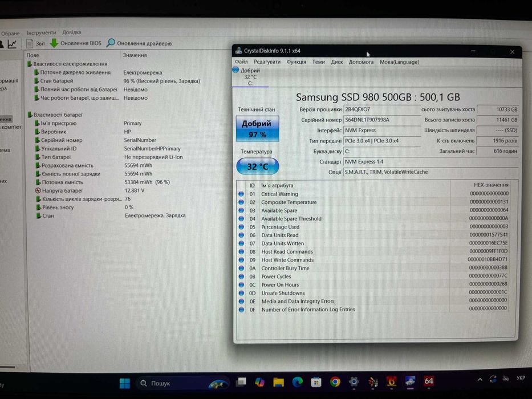The height and width of the screenshot is (399, 532).
Task: Click the battery icon beside Властивості електроживлення
Action: 30,64
